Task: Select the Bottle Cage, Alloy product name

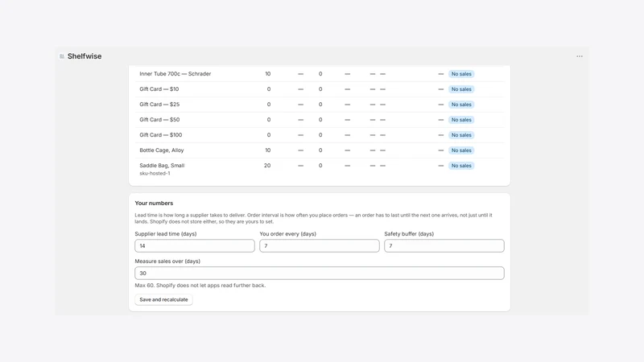Action: [x=162, y=150]
